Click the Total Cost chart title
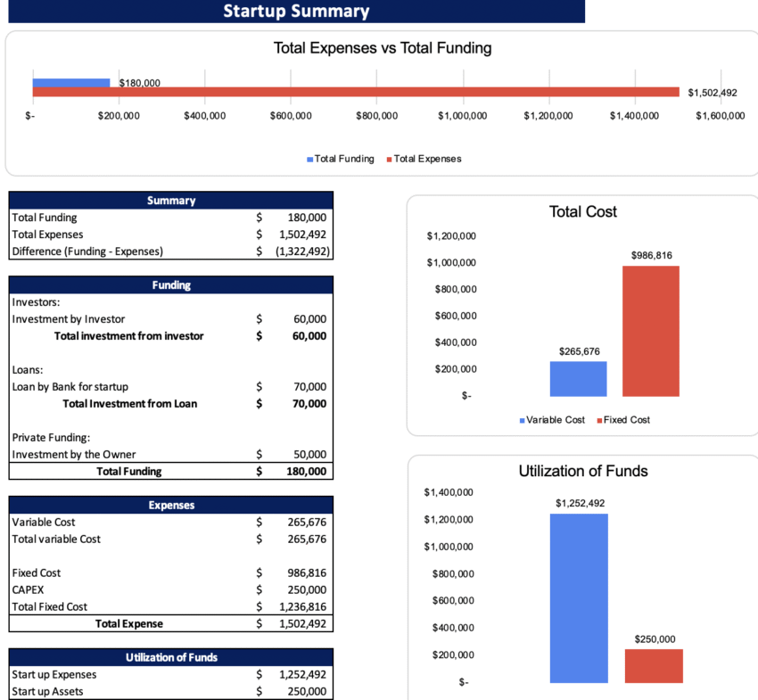This screenshot has width=758, height=700. point(582,212)
